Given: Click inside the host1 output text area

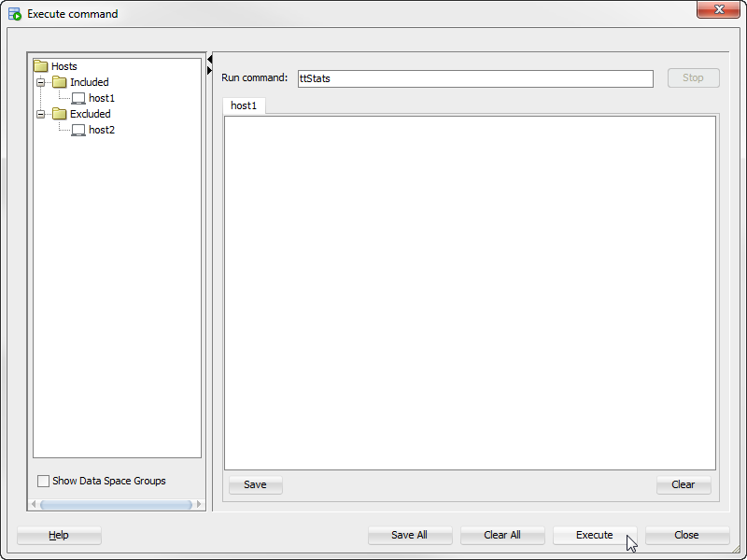Looking at the screenshot, I should 471,293.
